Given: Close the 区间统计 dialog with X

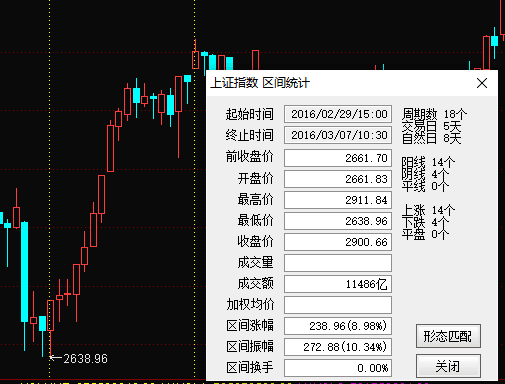Looking at the screenshot, I should click(x=482, y=83).
